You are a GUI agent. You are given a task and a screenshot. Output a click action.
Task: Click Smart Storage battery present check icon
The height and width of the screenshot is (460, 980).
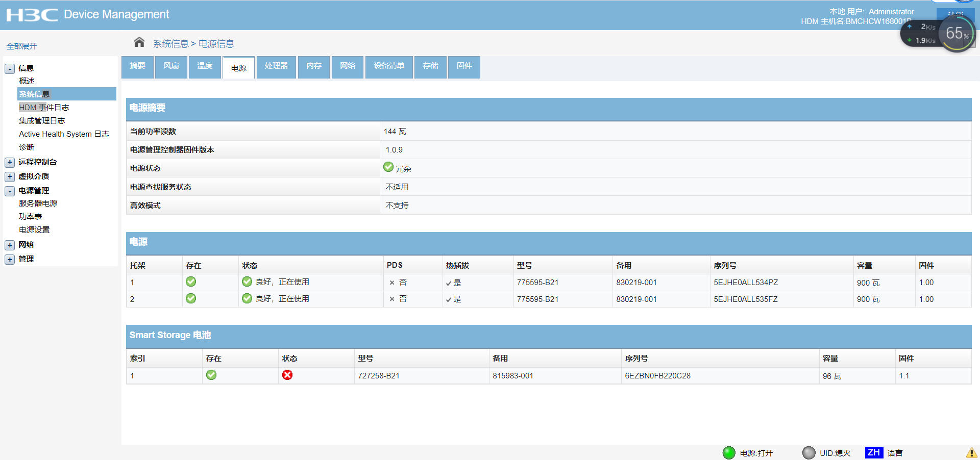coord(211,375)
